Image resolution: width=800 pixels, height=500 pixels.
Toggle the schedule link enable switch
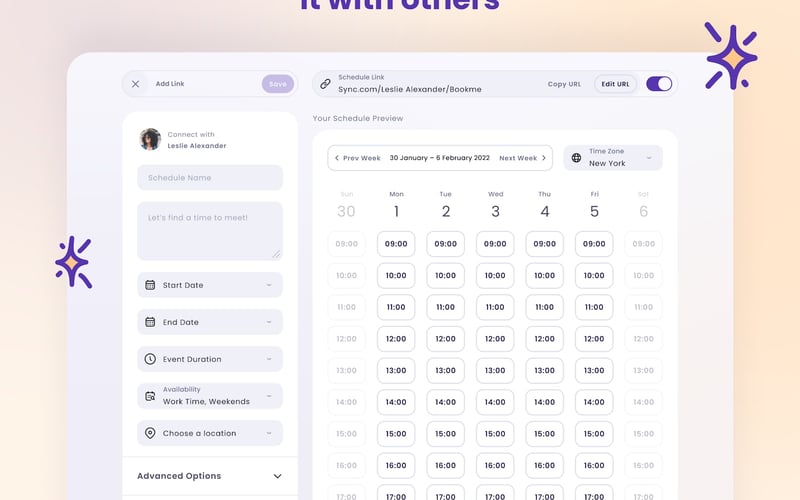pos(659,84)
